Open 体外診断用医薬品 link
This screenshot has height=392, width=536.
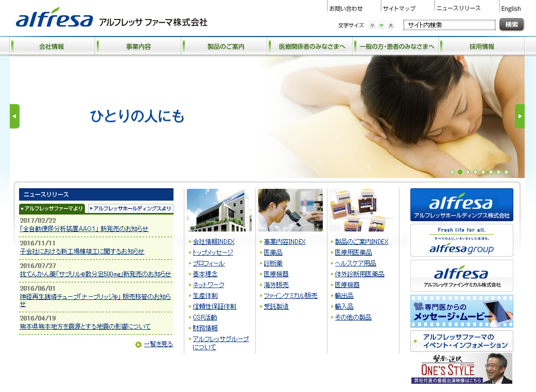[359, 274]
